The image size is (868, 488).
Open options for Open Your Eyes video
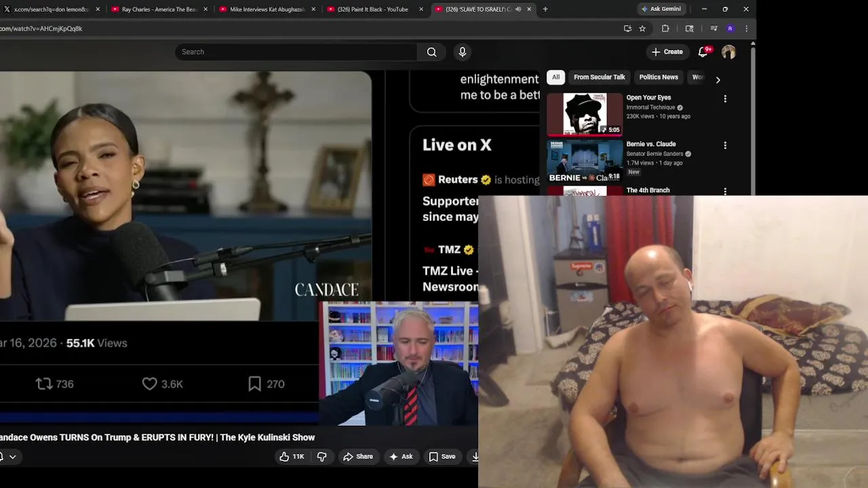[x=725, y=99]
